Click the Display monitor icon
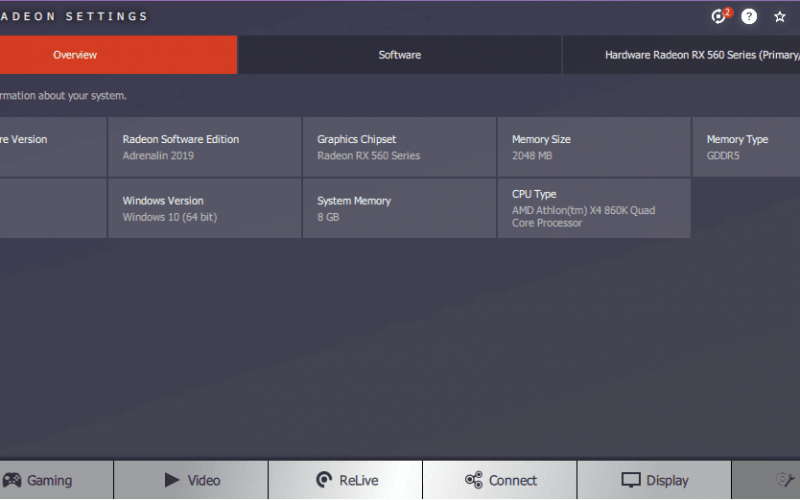The image size is (800, 500). (x=631, y=480)
